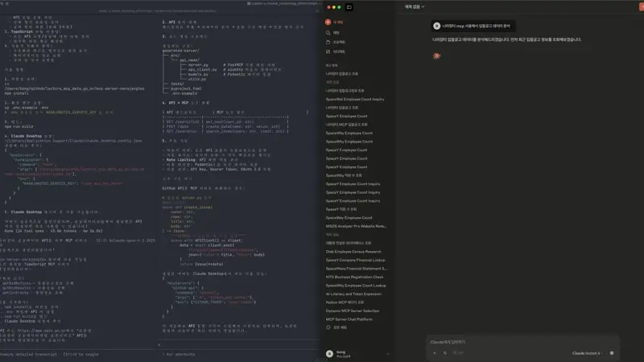Click the user avatar on the sent message
Screen dimensions: 644x362
436,26
